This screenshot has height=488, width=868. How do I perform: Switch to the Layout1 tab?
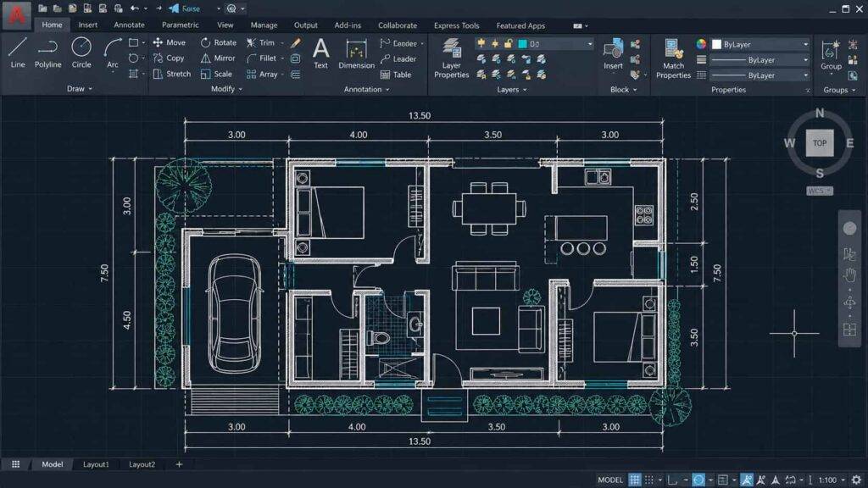coord(96,464)
